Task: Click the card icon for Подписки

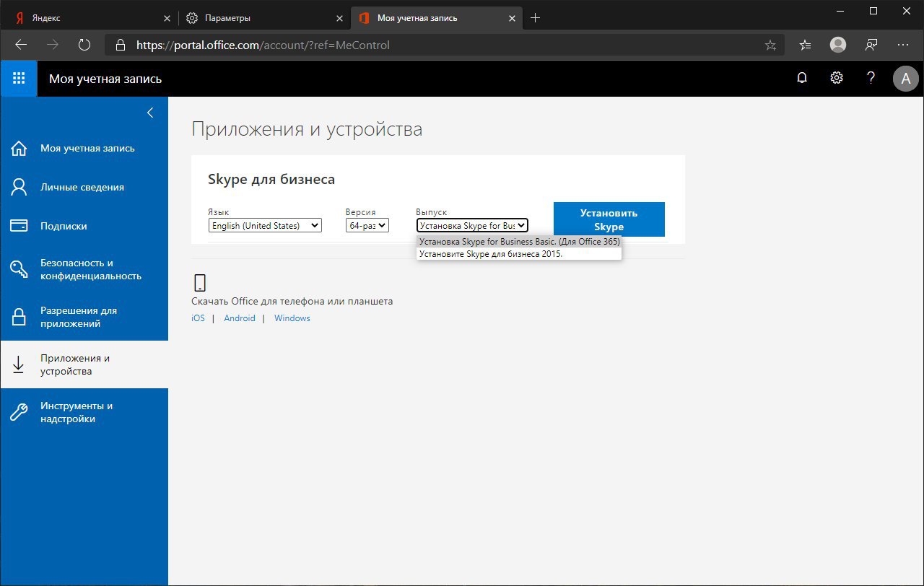Action: [x=19, y=226]
